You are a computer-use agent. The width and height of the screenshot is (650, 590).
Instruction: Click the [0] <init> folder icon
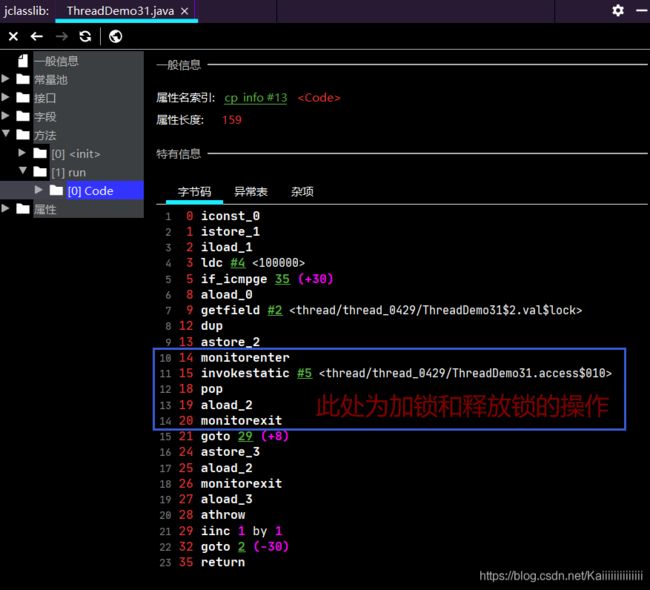[x=40, y=153]
